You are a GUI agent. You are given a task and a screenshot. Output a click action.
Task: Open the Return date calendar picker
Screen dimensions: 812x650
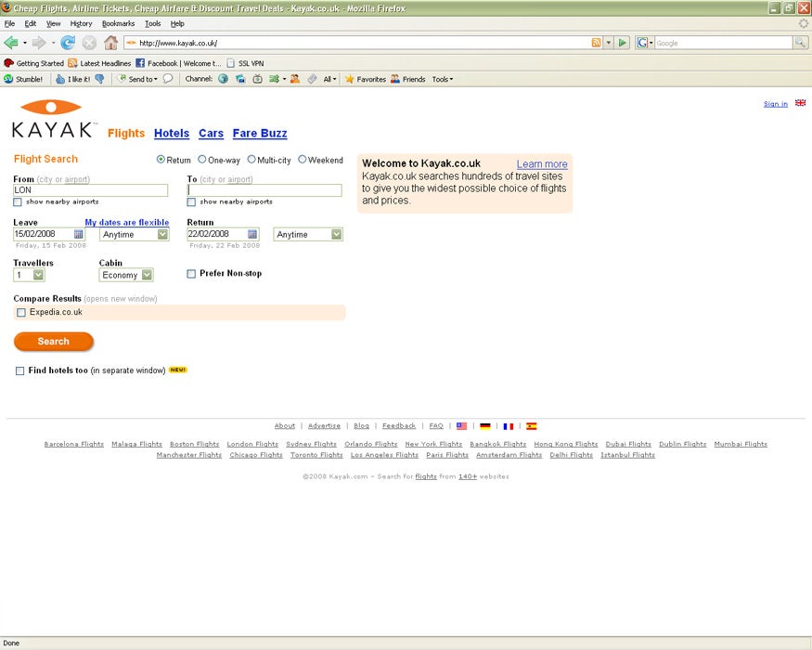click(252, 234)
